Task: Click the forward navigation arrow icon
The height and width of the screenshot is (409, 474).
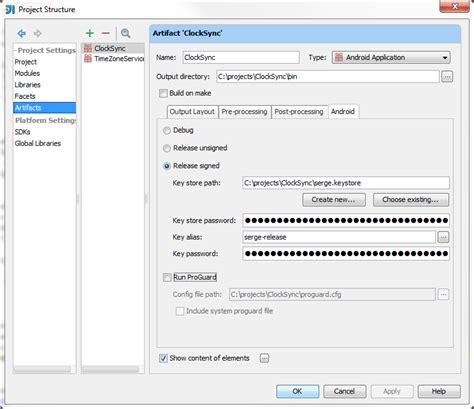Action: point(38,33)
